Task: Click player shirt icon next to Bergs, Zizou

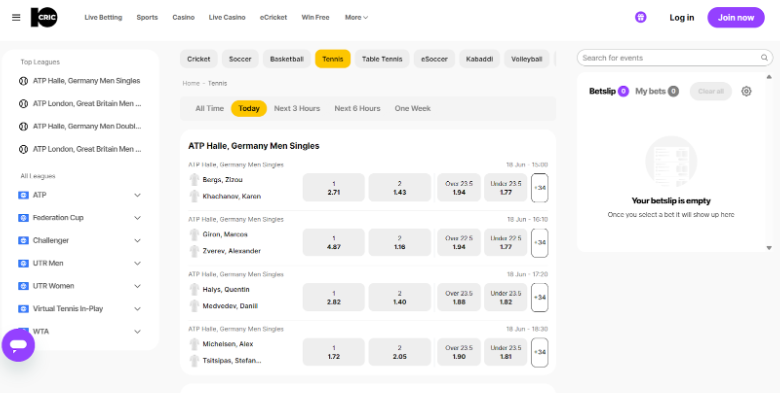Action: (x=195, y=180)
